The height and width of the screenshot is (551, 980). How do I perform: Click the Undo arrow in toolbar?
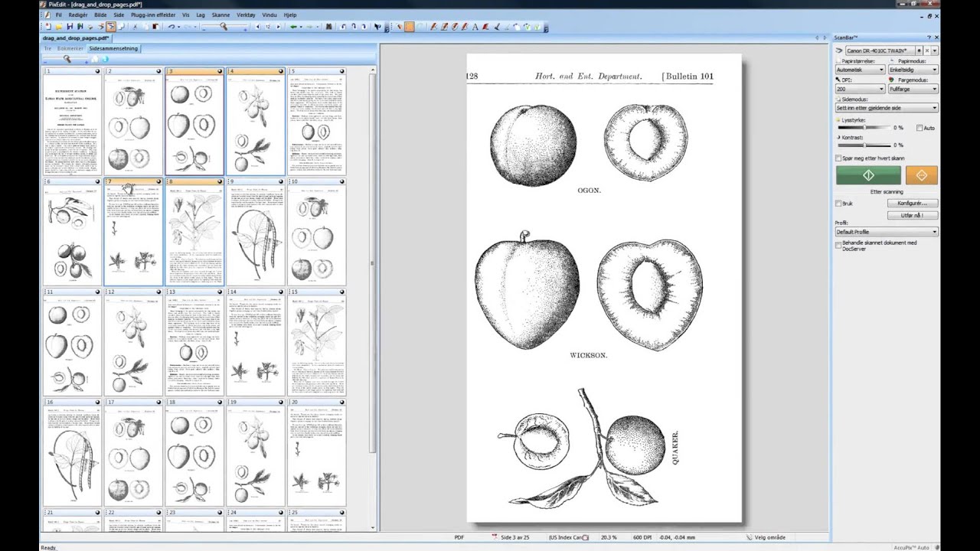[171, 27]
